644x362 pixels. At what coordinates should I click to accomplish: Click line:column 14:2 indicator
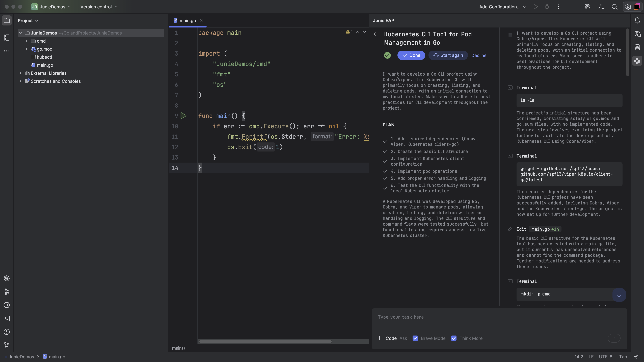pyautogui.click(x=579, y=357)
